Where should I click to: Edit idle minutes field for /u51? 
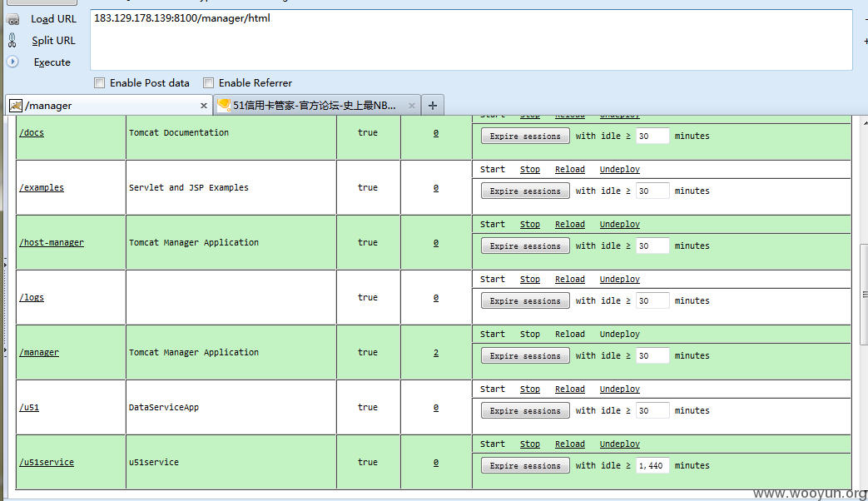coord(652,411)
